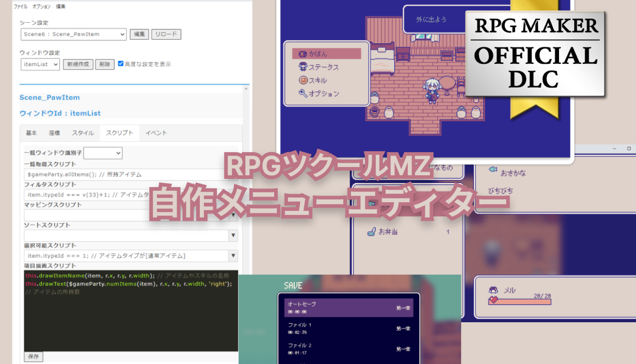The width and height of the screenshot is (636, 364).
Task: Click the fish icon above おさかな
Action: [x=493, y=169]
